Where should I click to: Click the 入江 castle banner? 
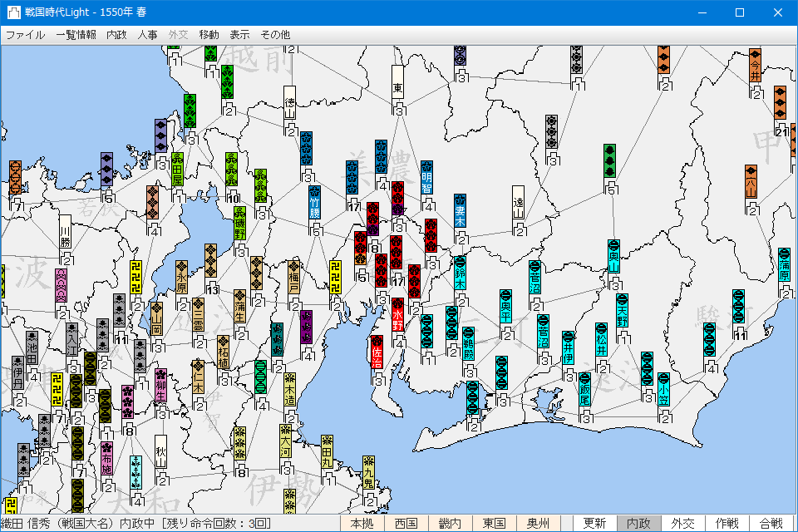point(71,339)
